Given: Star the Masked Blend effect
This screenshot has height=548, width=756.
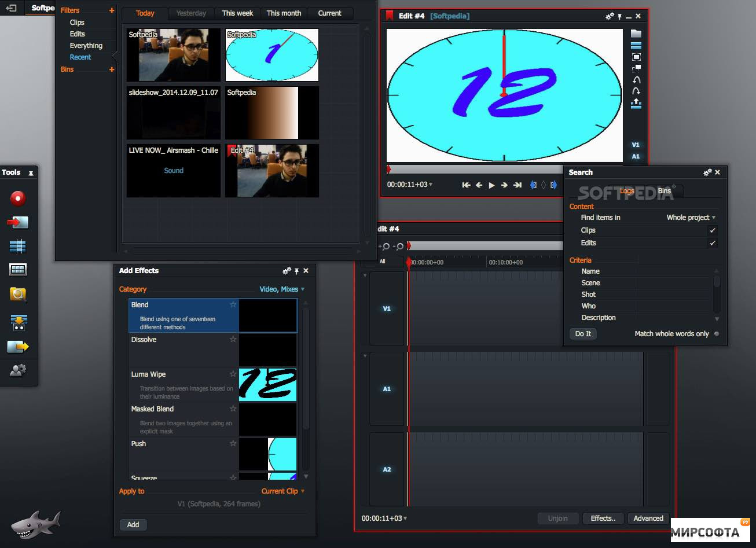Looking at the screenshot, I should 233,409.
